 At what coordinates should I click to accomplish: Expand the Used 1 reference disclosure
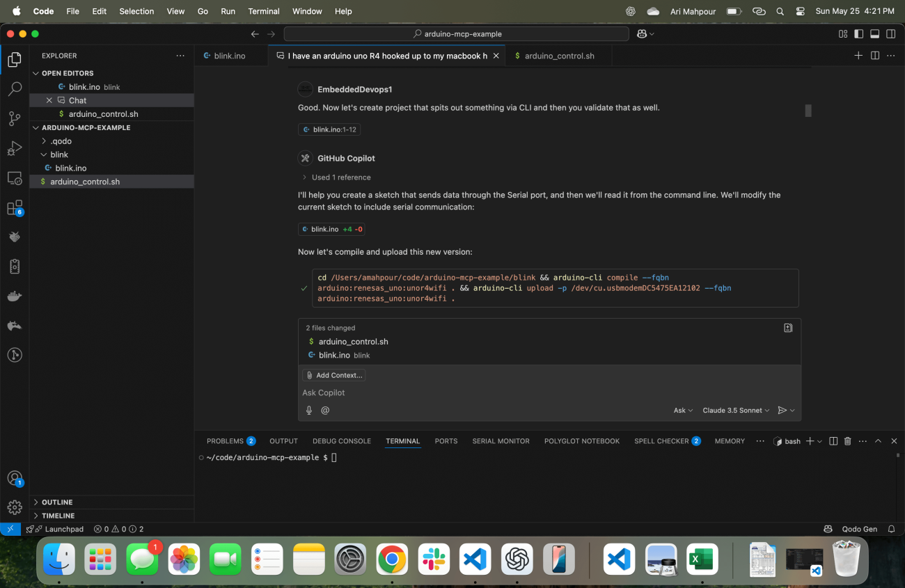336,177
